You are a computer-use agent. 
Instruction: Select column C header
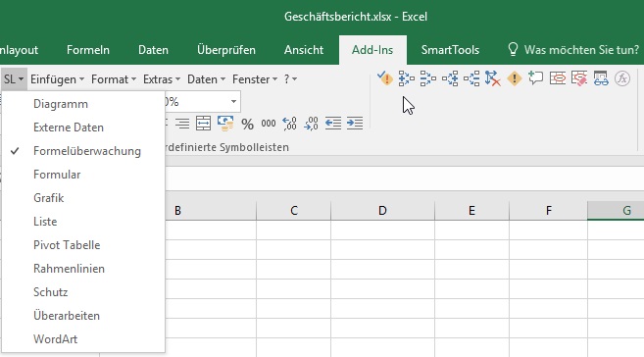pos(294,211)
